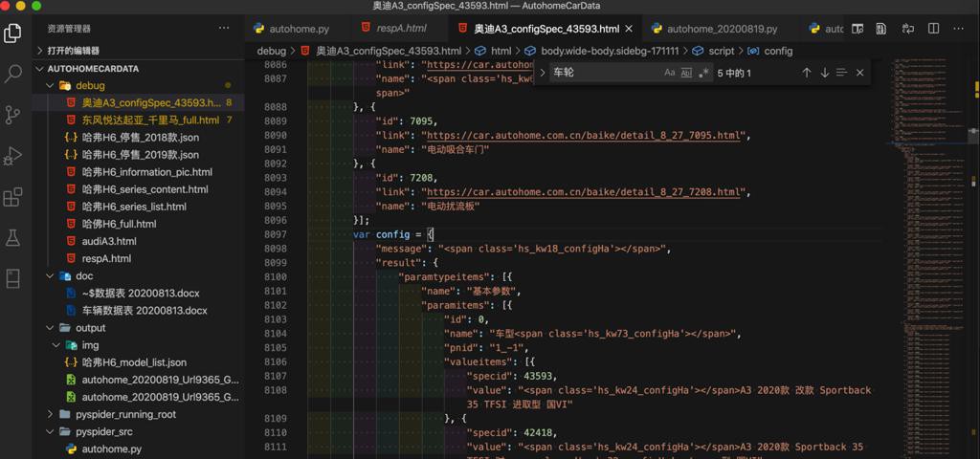Collapse the AUTOHOMECARDATA root folder
Image resolution: width=980 pixels, height=459 pixels.
[40, 69]
